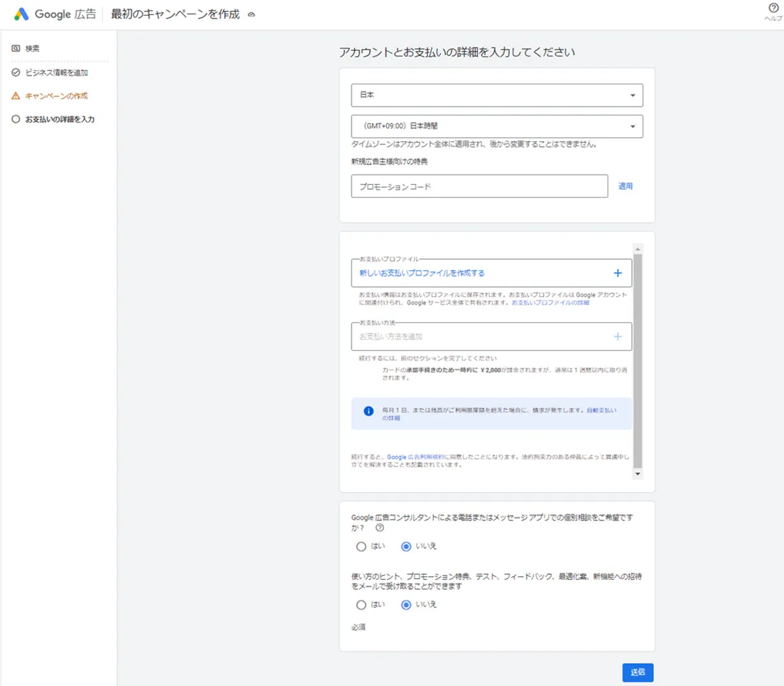
Task: Select the 検索 search icon in sidebar
Action: tap(15, 48)
